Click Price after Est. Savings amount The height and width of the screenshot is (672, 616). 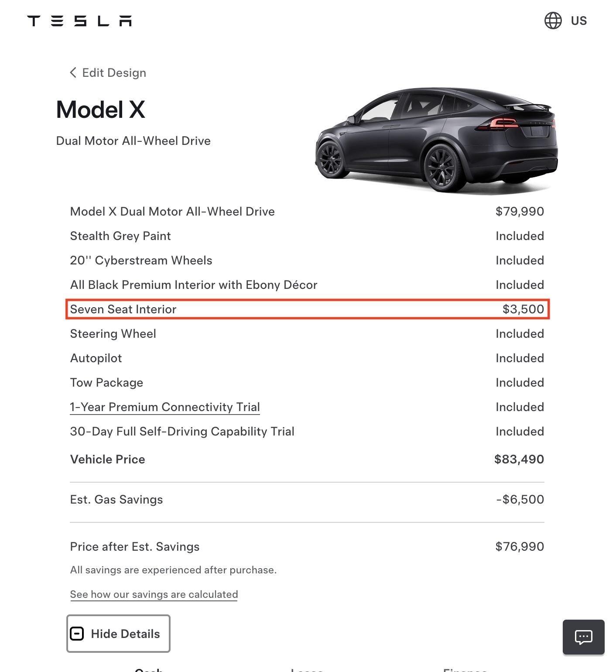coord(520,546)
